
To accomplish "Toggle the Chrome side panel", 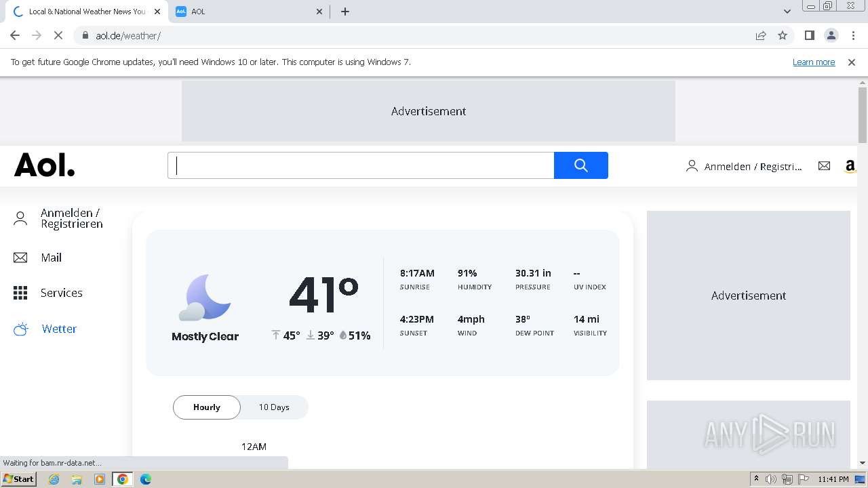I will pyautogui.click(x=809, y=35).
